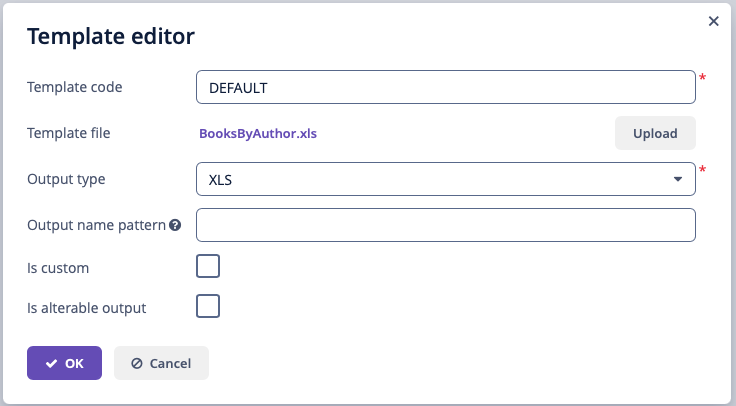
Task: Close the Template editor dialog
Action: (x=713, y=21)
